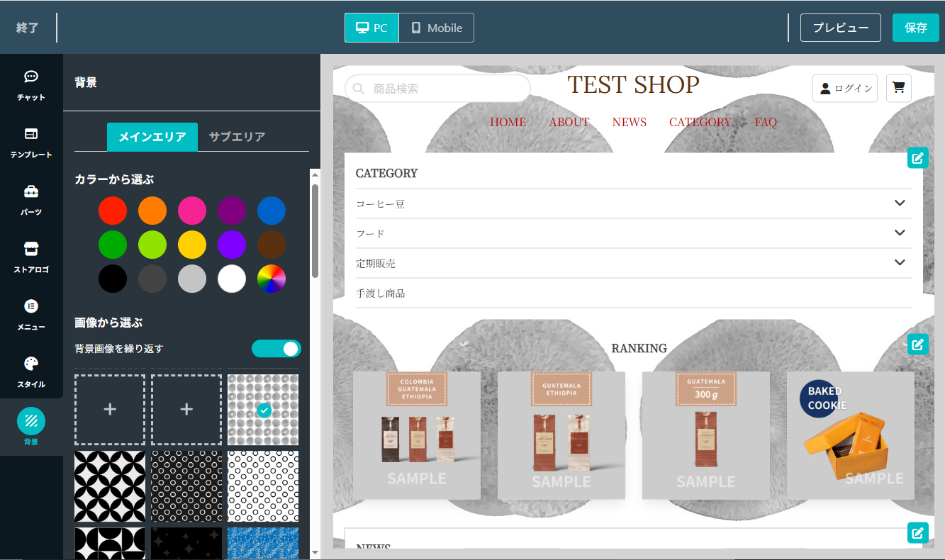Pick the red color swatch
This screenshot has height=560, width=945.
[113, 211]
